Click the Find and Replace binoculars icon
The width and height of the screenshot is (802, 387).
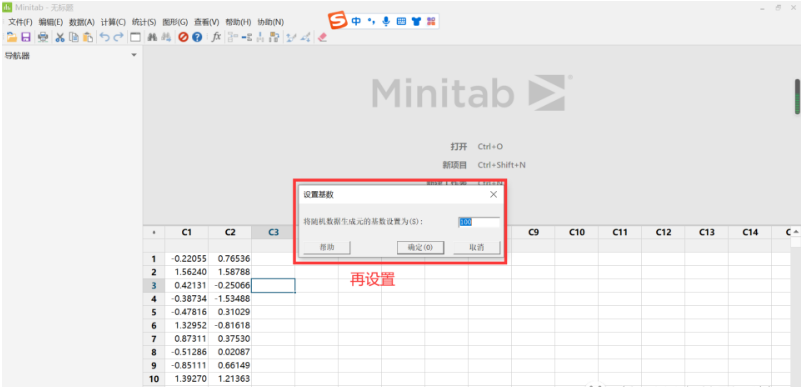166,37
